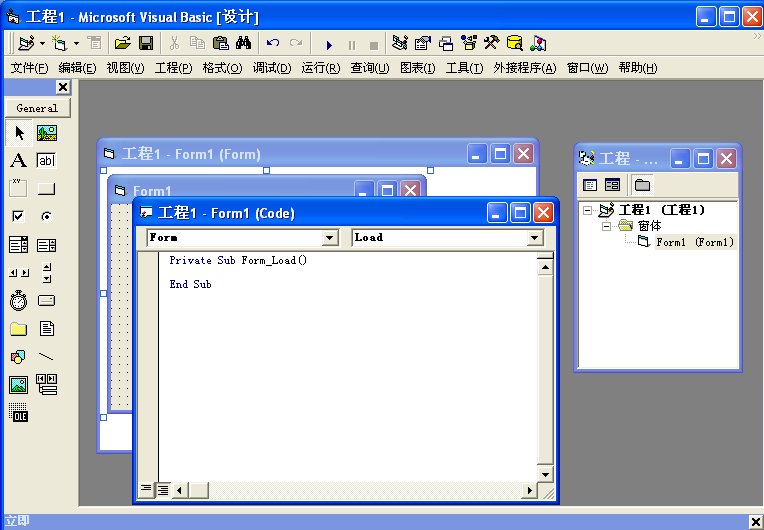Screen dimensions: 764x530
Task: Click the General tab button in toolbox
Action: [x=38, y=108]
